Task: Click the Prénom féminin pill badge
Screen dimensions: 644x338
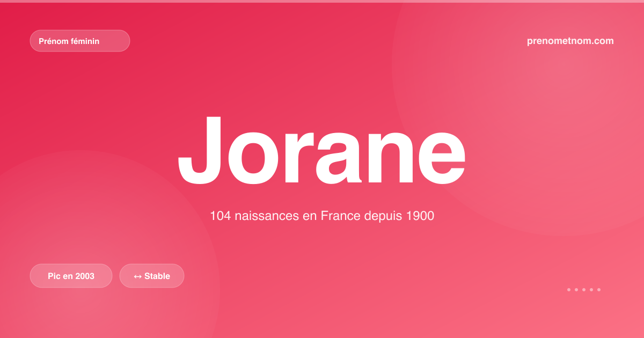Action: (x=80, y=41)
